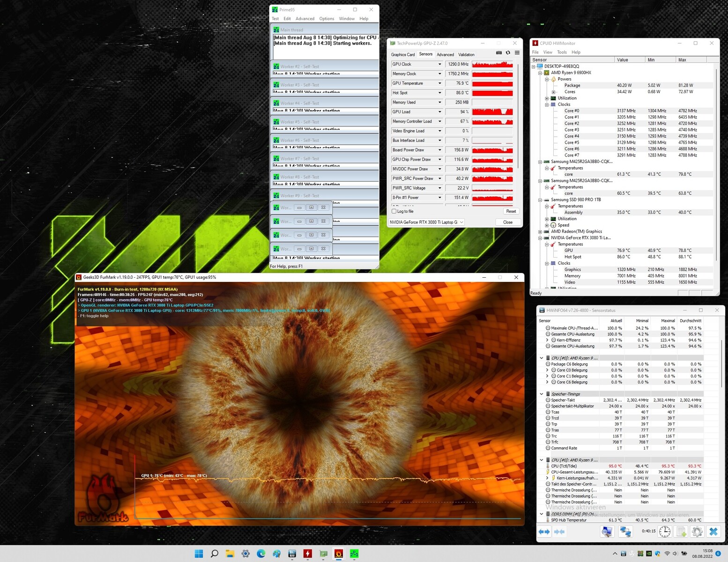Click the blue X icon in HWiNFO toolbar
This screenshot has height=562, width=728.
(x=713, y=532)
